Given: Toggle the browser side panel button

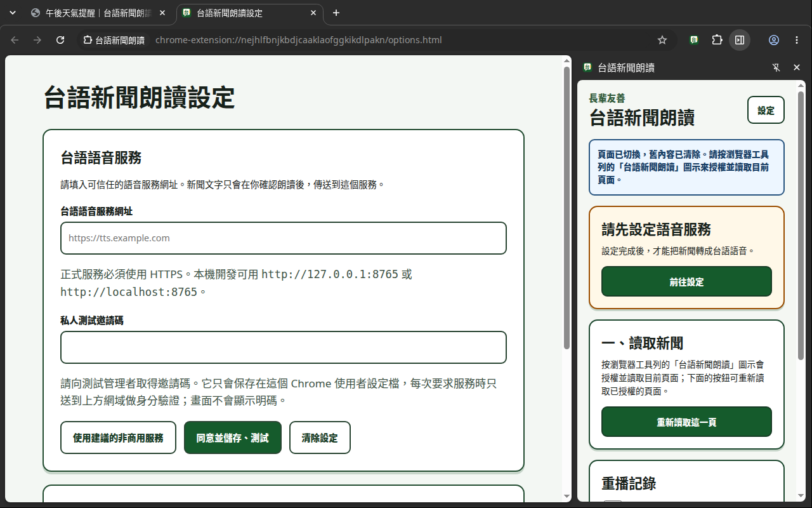Looking at the screenshot, I should click(740, 40).
